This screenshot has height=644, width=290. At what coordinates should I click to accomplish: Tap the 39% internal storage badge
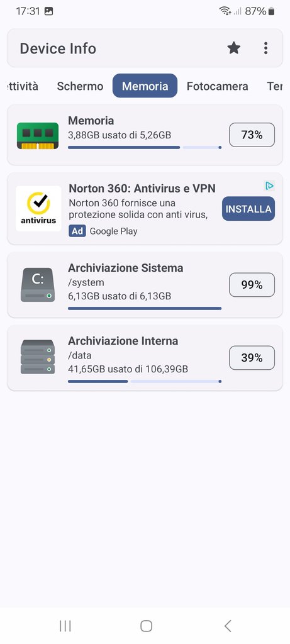252,358
